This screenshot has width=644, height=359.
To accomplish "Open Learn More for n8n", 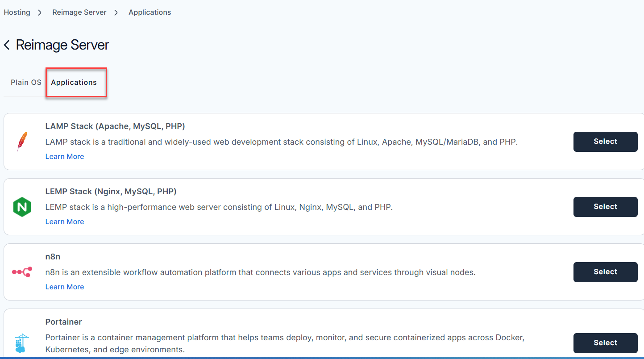I will pos(64,287).
